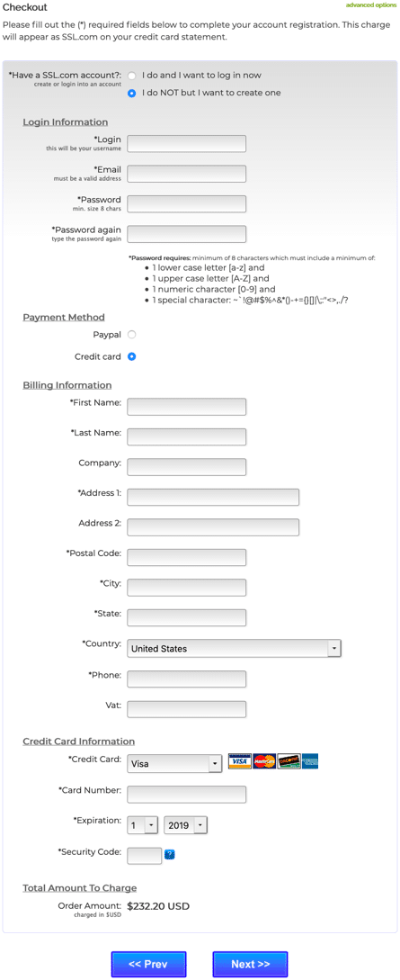Open the advanced options link
This screenshot has width=400, height=980.
(x=371, y=5)
